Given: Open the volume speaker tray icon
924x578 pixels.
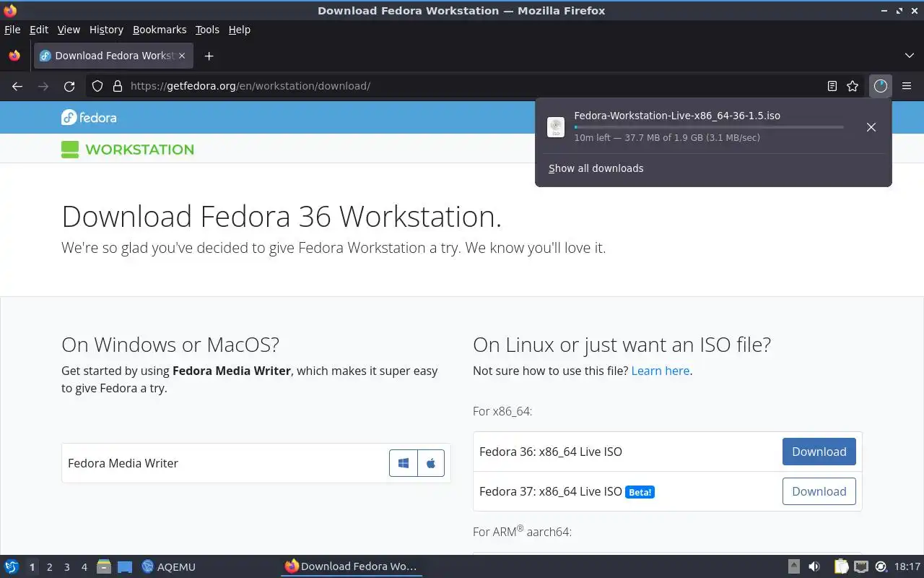Looking at the screenshot, I should 814,566.
